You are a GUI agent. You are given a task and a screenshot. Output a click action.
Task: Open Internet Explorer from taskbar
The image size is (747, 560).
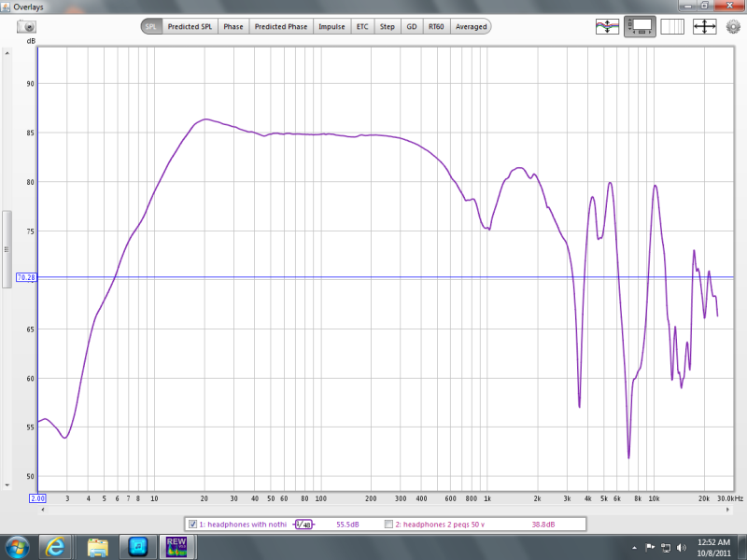coord(58,546)
